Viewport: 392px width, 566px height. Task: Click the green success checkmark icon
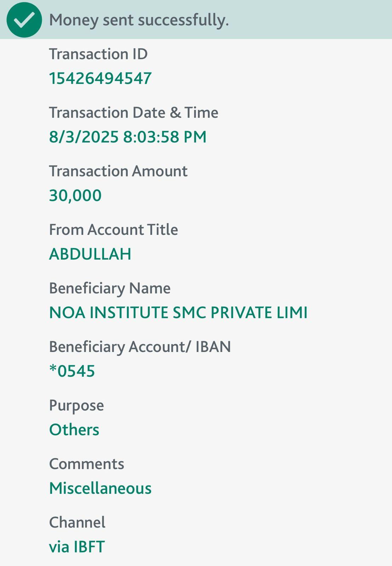click(x=24, y=20)
